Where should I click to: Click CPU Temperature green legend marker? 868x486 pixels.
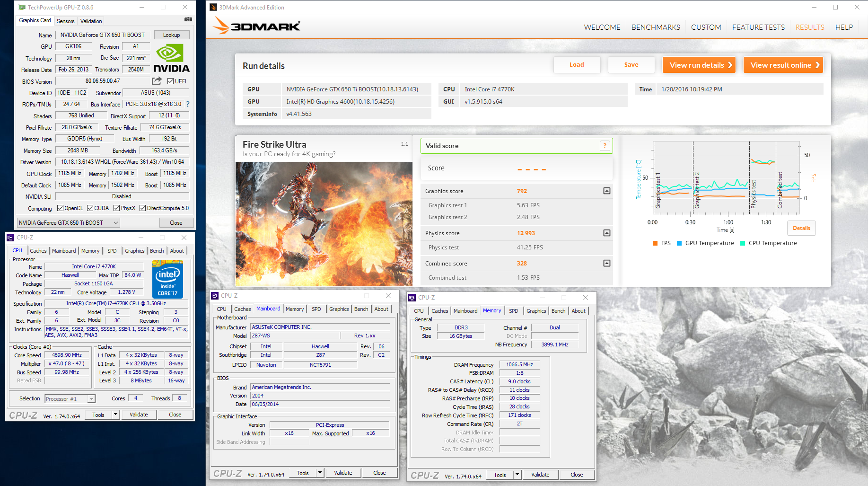(x=743, y=243)
